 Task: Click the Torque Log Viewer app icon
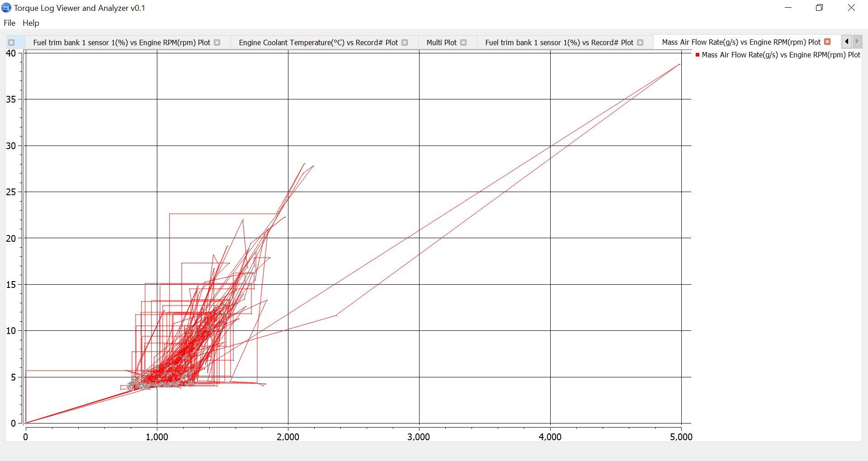6,8
